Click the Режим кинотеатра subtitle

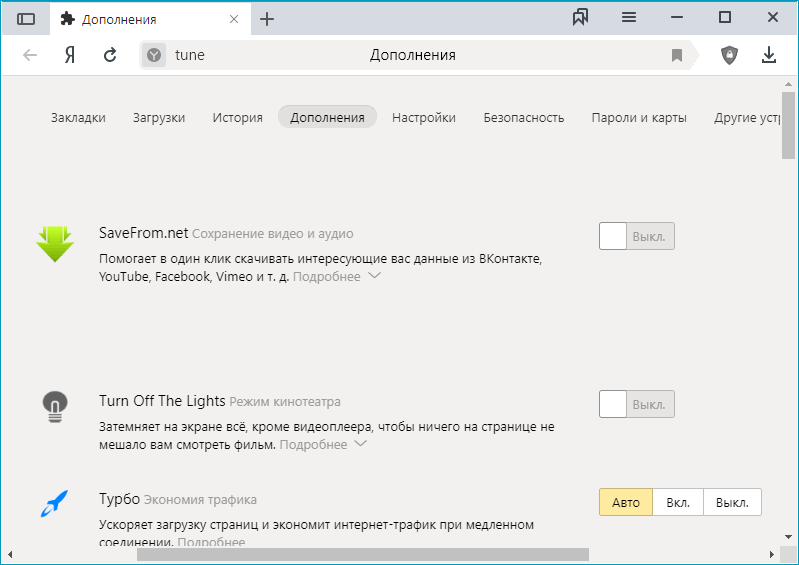(x=285, y=401)
